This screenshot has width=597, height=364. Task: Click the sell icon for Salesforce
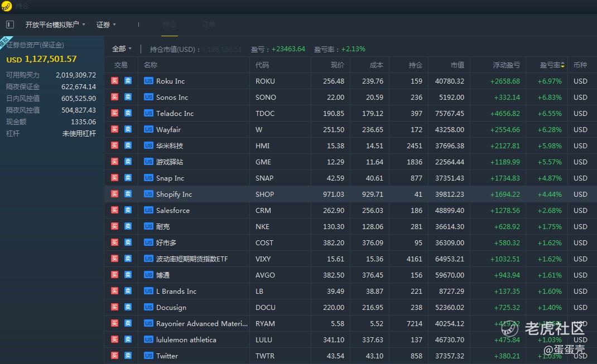tap(128, 210)
